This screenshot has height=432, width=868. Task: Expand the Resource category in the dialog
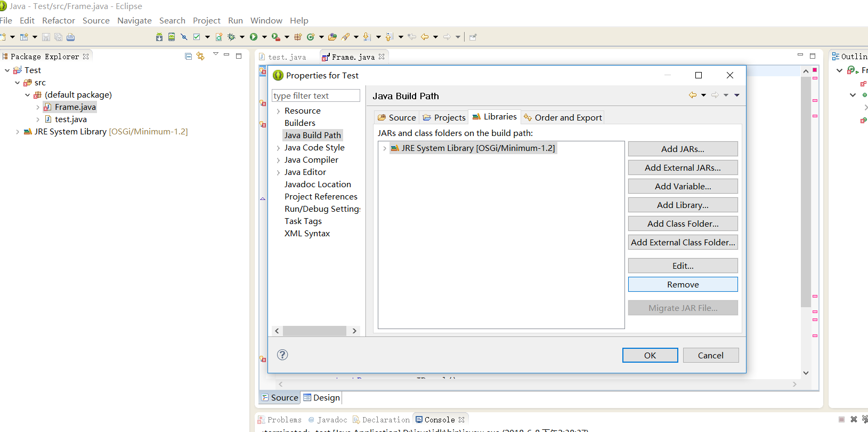tap(278, 111)
